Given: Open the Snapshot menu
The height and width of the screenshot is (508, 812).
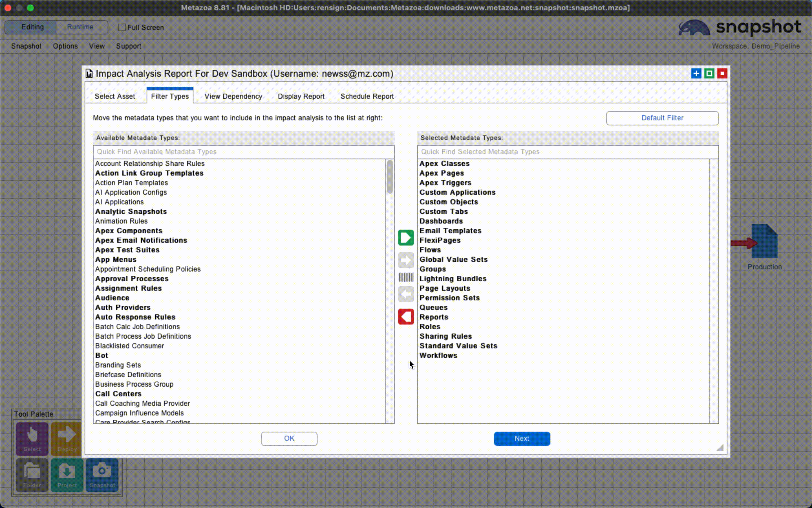Looking at the screenshot, I should pos(26,46).
